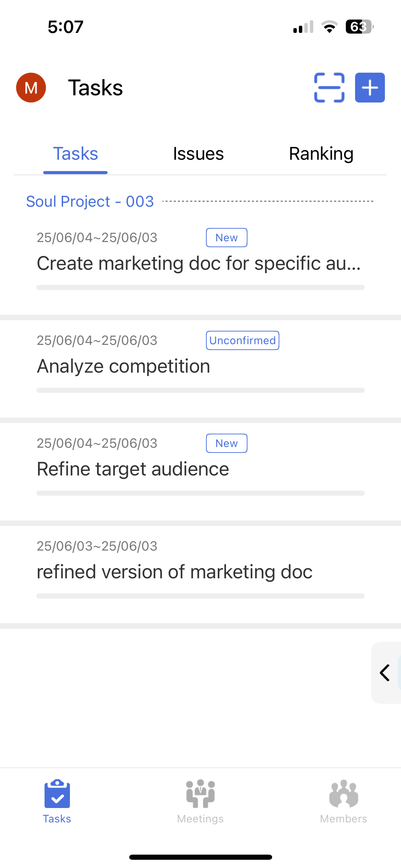Select the top Tasks tab

tap(75, 154)
